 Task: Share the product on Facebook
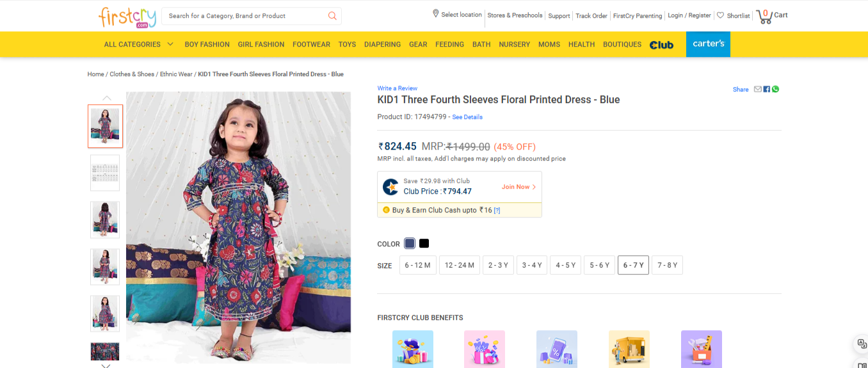(767, 89)
